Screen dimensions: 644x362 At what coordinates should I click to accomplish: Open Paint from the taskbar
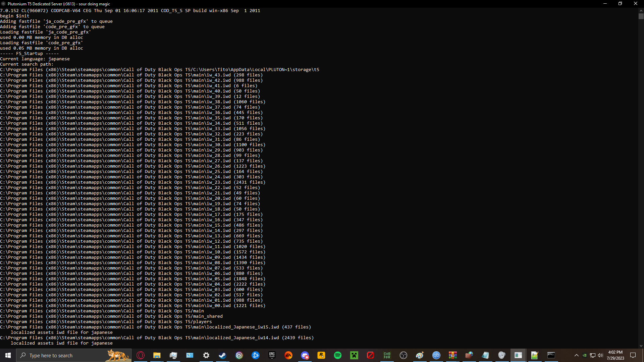pos(420,355)
